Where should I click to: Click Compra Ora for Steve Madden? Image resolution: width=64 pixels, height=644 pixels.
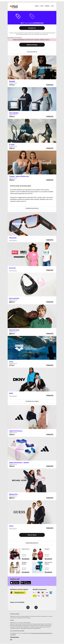[x=50, y=116]
